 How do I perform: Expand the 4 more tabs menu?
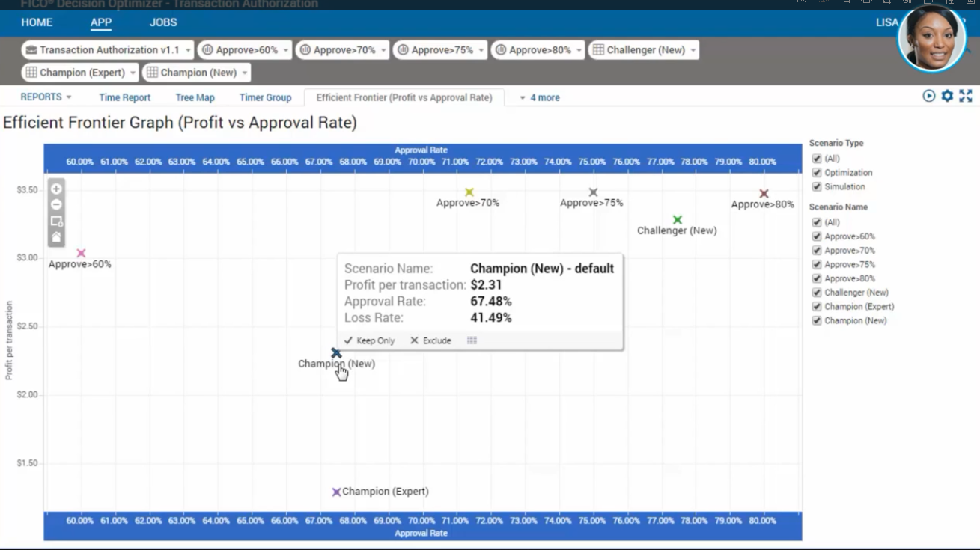540,98
